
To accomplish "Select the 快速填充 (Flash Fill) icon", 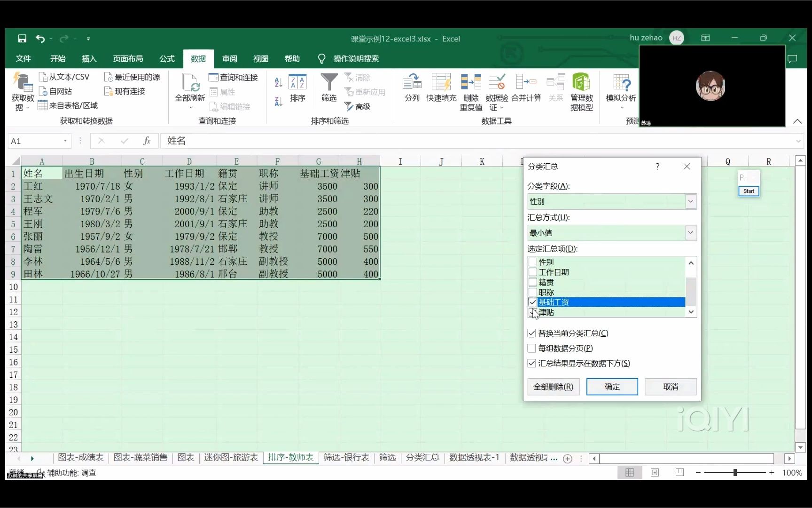I will tap(442, 89).
